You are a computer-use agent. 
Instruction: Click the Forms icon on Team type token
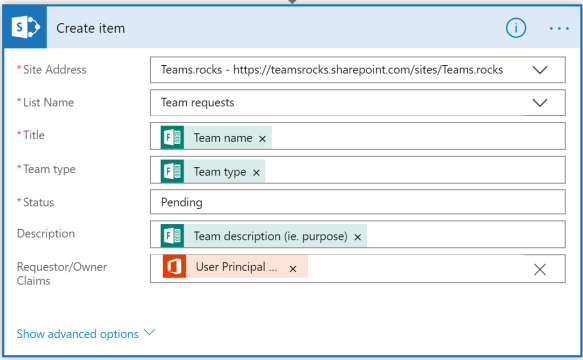[x=172, y=171]
